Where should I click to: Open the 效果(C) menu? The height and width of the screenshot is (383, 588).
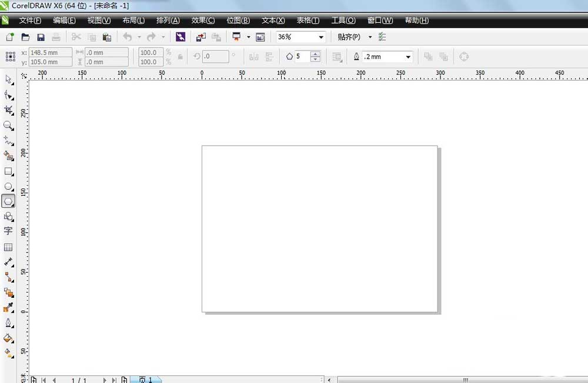(203, 21)
